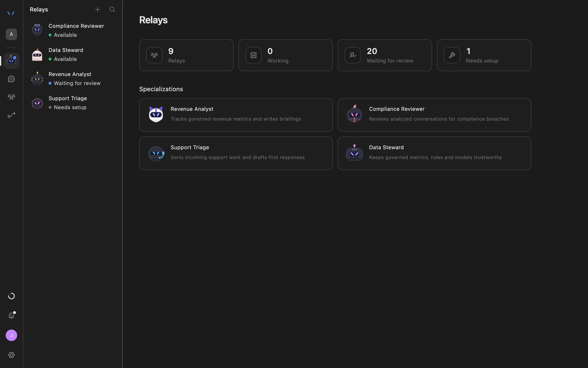Open the J user profile avatar

click(11, 335)
